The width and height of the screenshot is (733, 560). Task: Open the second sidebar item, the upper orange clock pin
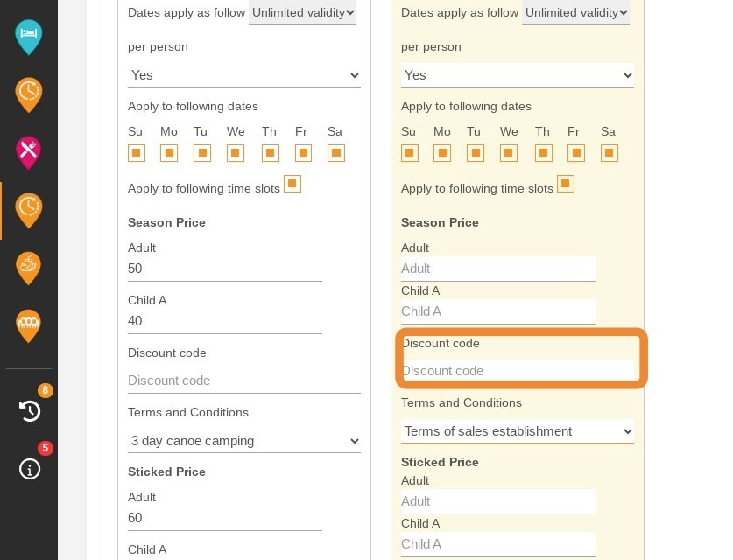pos(29,94)
